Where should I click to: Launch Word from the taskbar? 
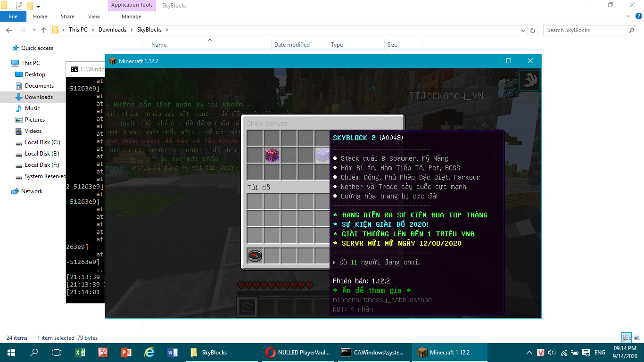click(x=172, y=352)
